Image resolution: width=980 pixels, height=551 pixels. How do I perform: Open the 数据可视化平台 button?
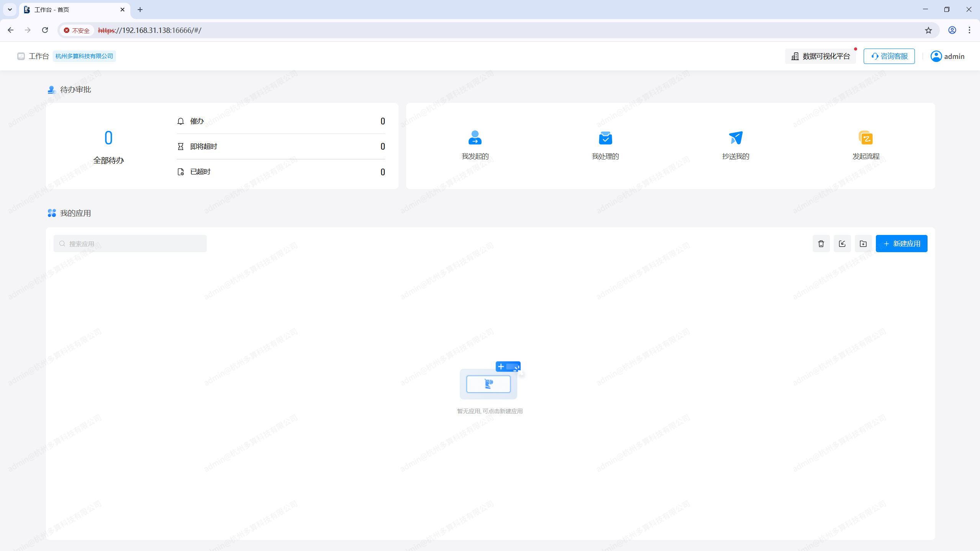coord(820,56)
